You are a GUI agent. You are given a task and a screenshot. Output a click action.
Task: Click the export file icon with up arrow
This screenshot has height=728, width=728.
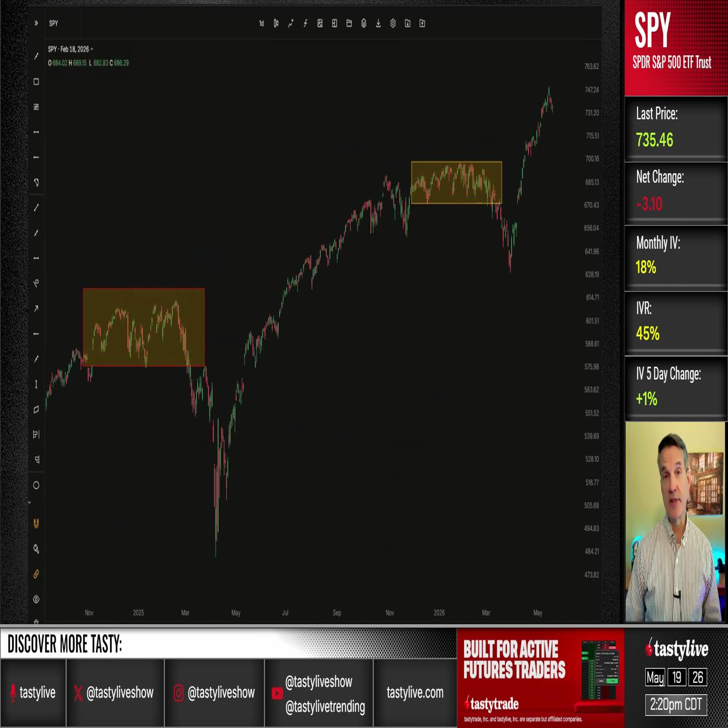(422, 23)
